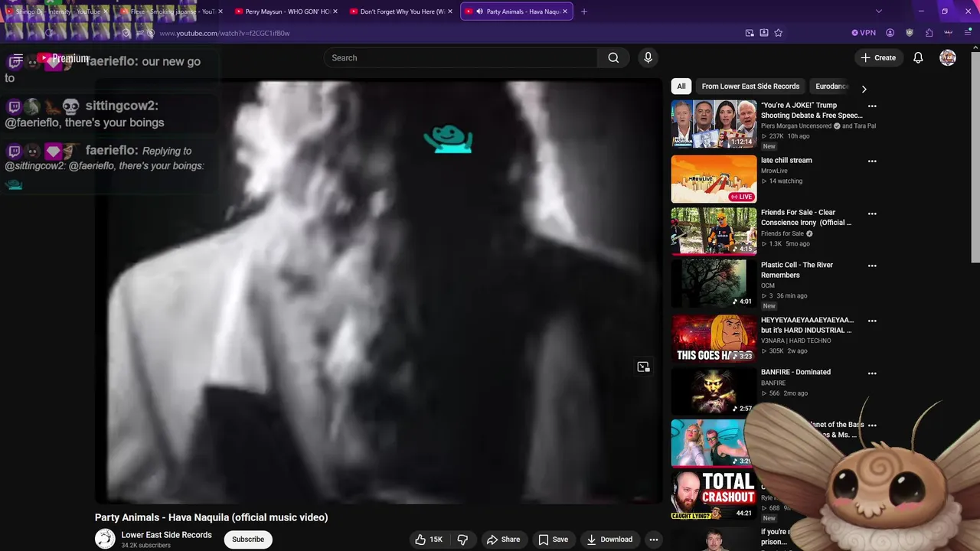Subscribe to Lower East Side Records
Screen dimensions: 980x551
click(x=248, y=540)
